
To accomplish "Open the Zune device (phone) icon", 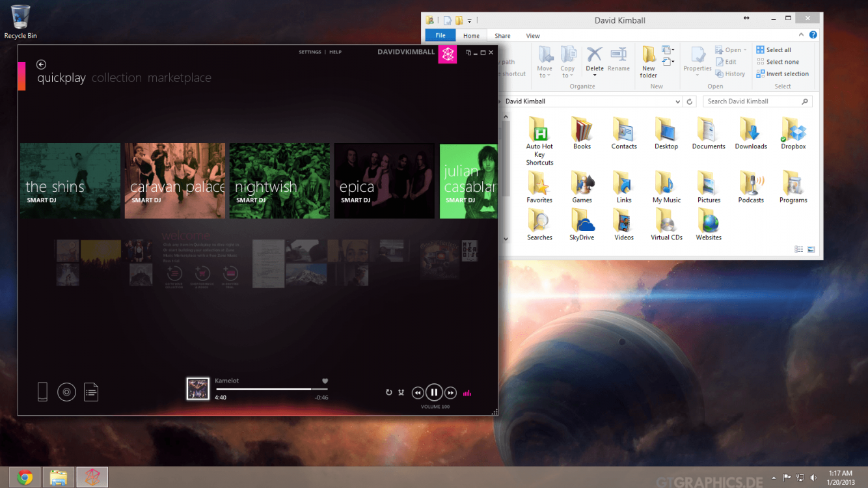I will [42, 392].
